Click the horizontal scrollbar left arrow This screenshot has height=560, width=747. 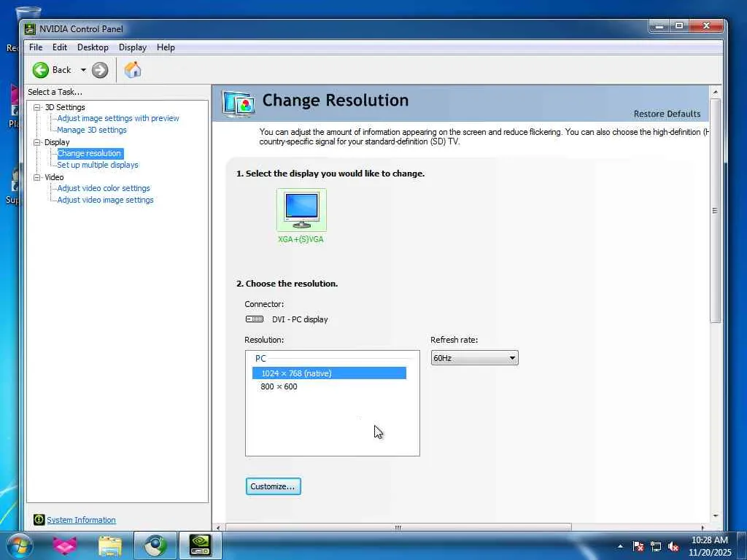tap(218, 528)
